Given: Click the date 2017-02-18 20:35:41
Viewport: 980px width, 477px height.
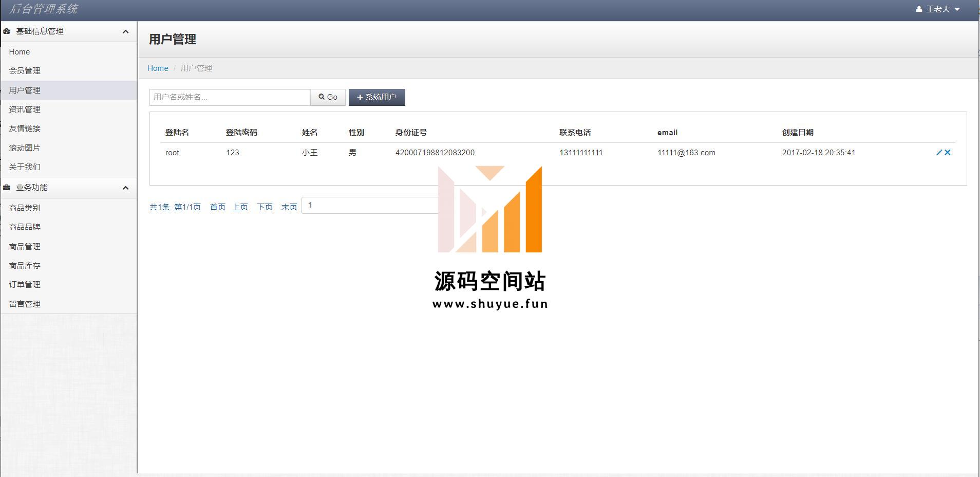Looking at the screenshot, I should 819,153.
